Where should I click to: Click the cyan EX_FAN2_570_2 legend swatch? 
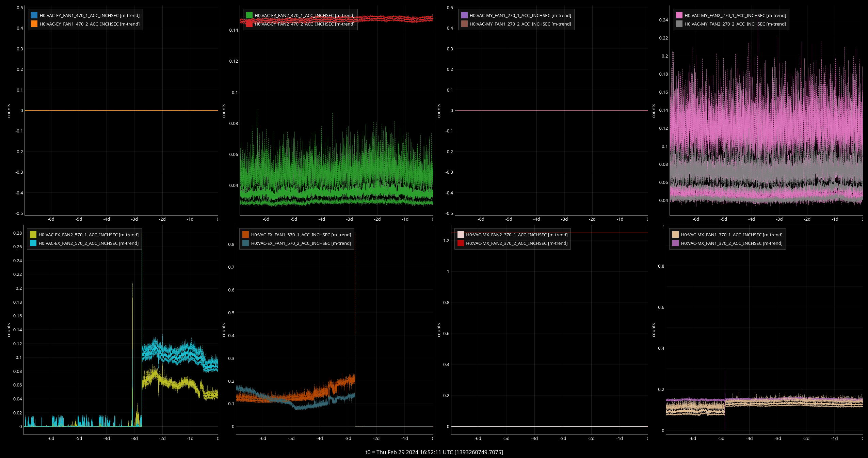click(x=33, y=243)
